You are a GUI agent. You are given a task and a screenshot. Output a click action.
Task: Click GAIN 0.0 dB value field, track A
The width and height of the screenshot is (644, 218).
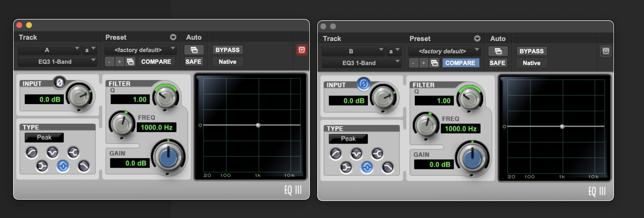click(x=130, y=163)
